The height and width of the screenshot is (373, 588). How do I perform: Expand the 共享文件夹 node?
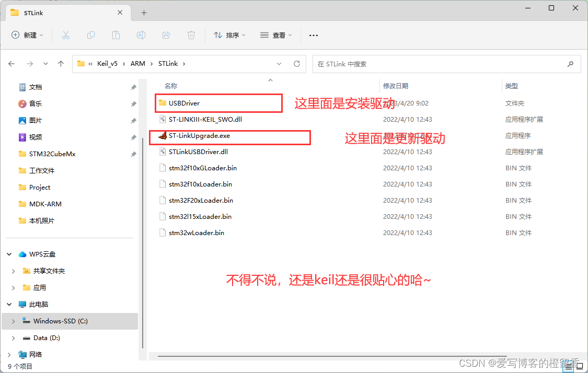pos(14,271)
